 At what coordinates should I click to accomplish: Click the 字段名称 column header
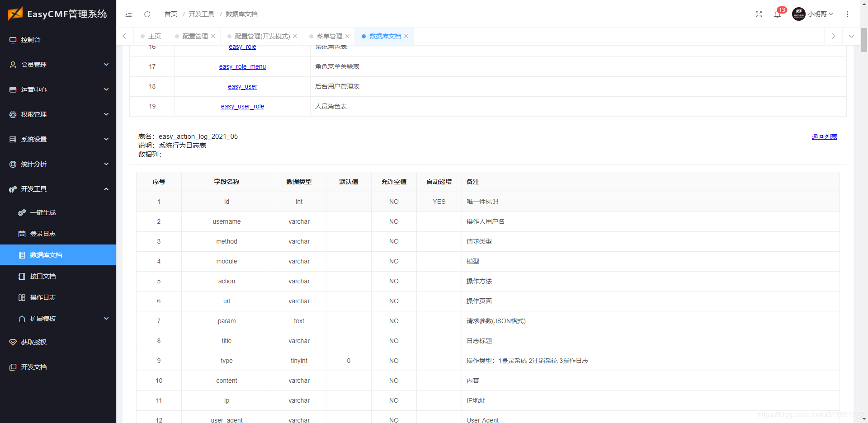click(226, 182)
